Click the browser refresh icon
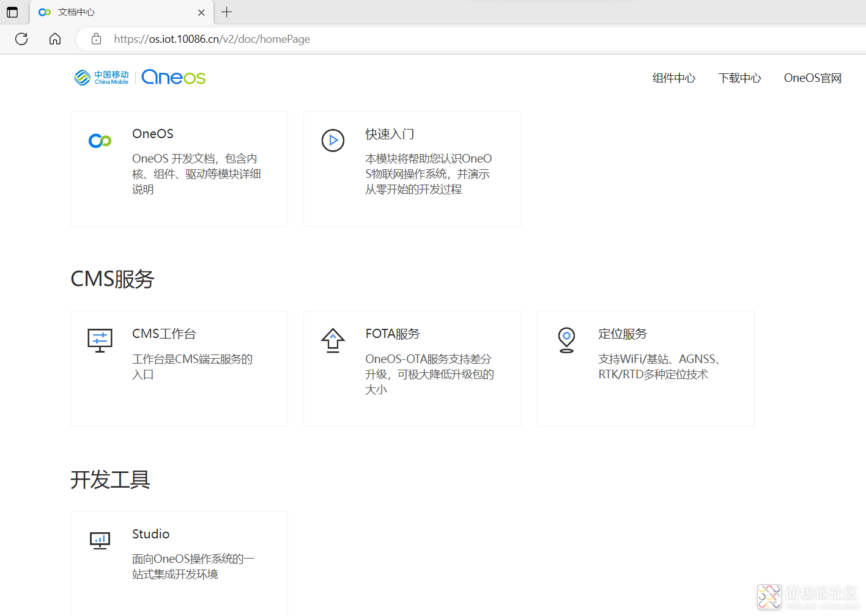 tap(21, 39)
